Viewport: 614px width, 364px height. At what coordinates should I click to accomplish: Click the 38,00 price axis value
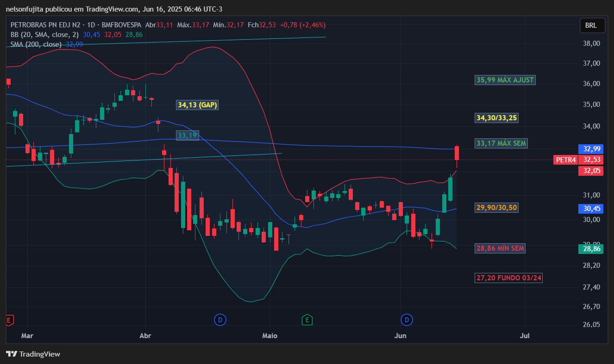click(x=591, y=43)
